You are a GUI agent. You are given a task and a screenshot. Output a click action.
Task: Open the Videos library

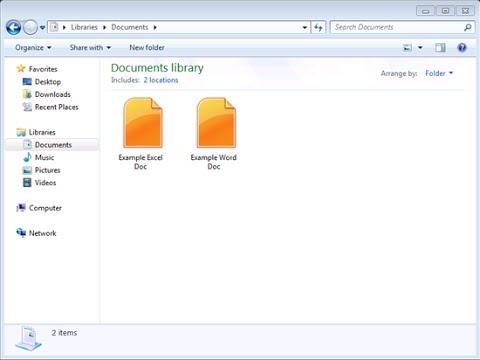(x=45, y=183)
